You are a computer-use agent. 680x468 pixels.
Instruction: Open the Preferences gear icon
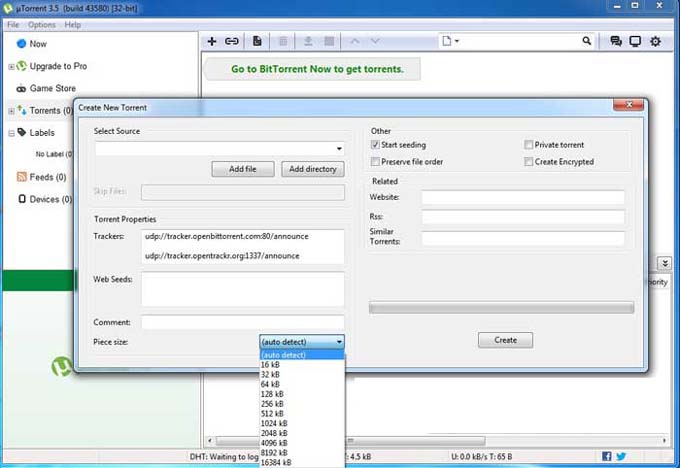pos(655,41)
